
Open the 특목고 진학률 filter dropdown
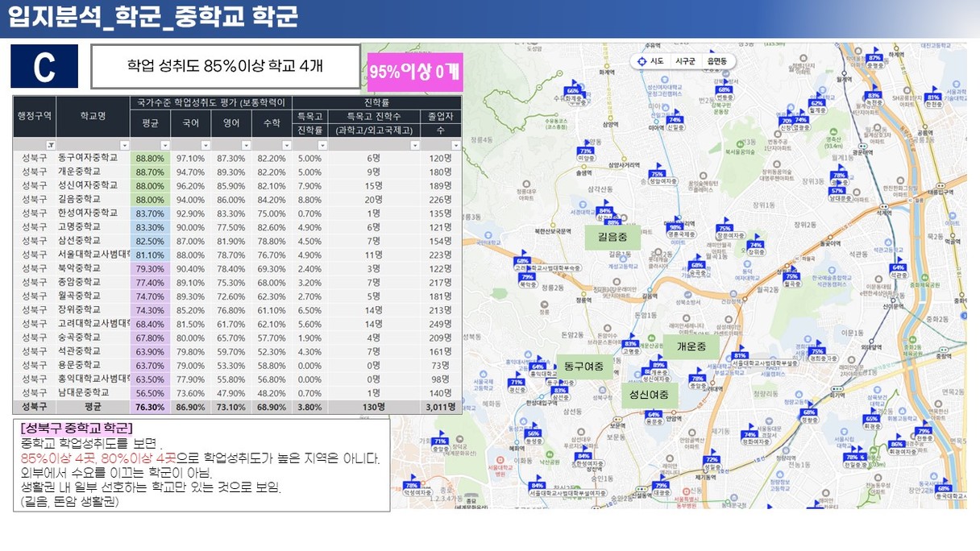pos(323,146)
